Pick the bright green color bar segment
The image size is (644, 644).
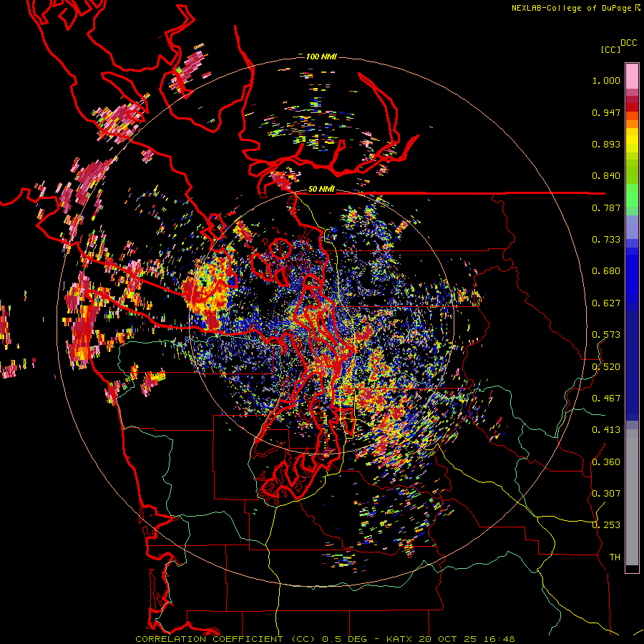(632, 195)
